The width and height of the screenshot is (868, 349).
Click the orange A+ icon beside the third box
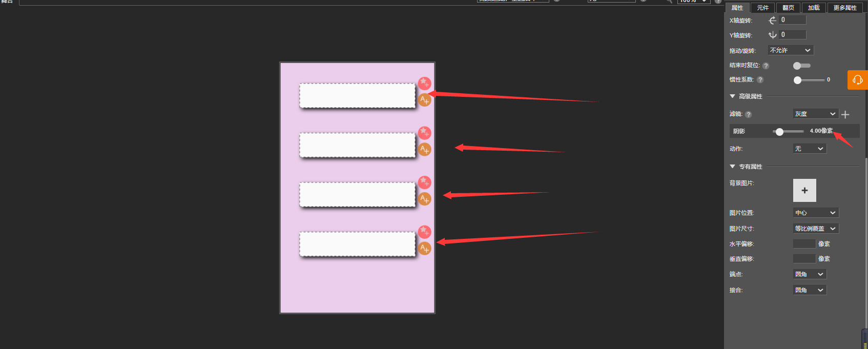pyautogui.click(x=424, y=198)
